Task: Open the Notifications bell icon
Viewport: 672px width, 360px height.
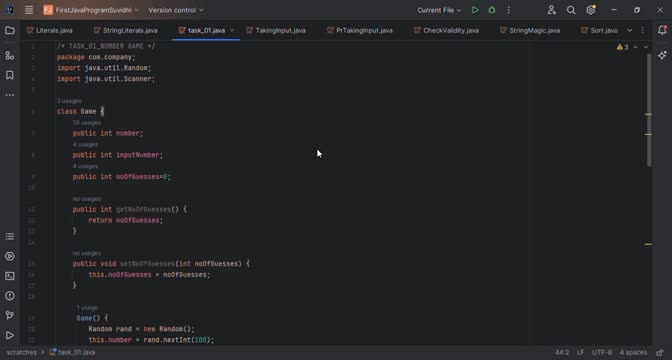Action: tap(662, 30)
